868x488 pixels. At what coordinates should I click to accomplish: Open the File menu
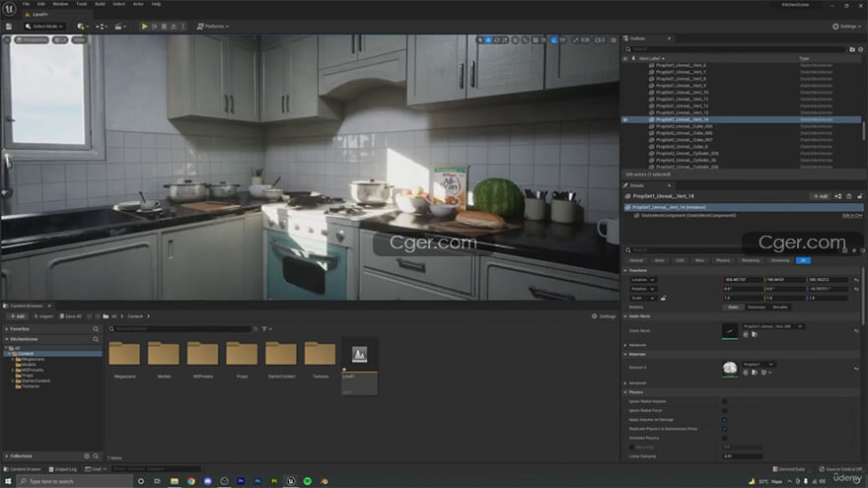coord(26,4)
